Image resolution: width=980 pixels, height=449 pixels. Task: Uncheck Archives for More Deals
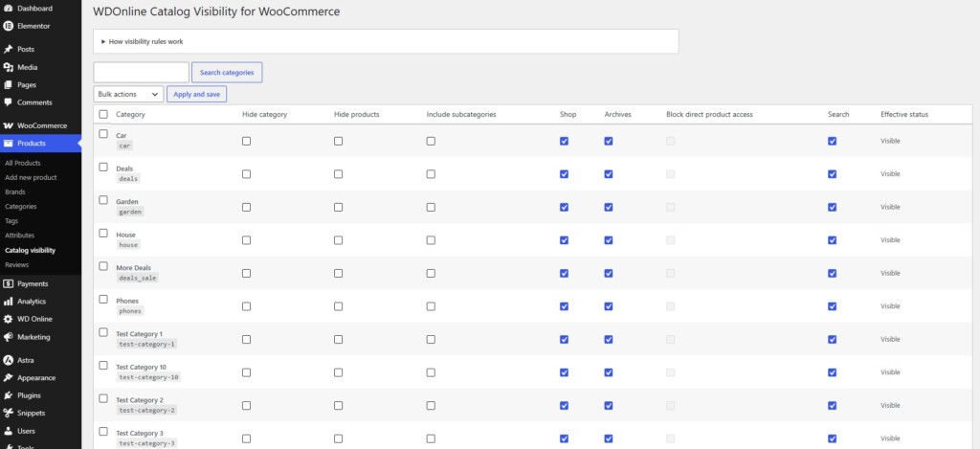[609, 273]
